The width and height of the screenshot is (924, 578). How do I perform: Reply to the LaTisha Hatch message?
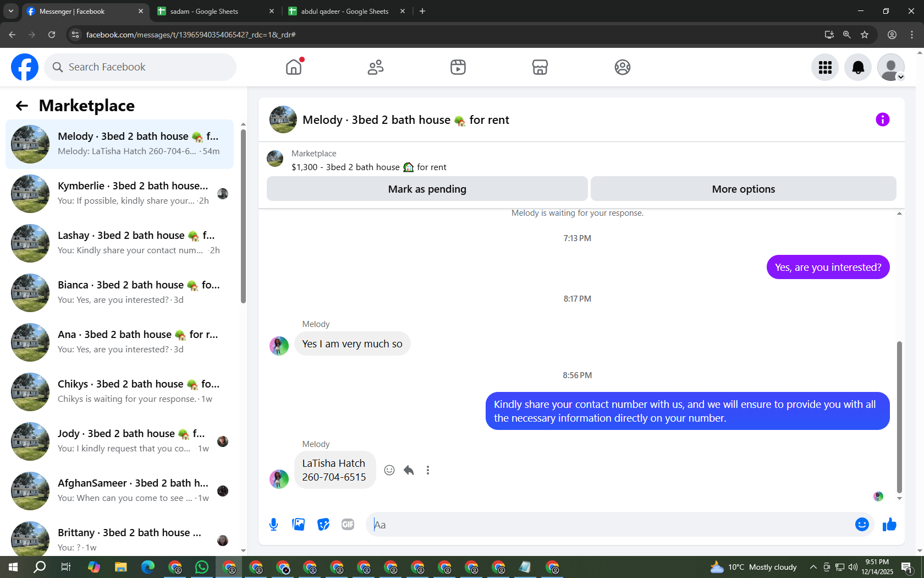409,470
